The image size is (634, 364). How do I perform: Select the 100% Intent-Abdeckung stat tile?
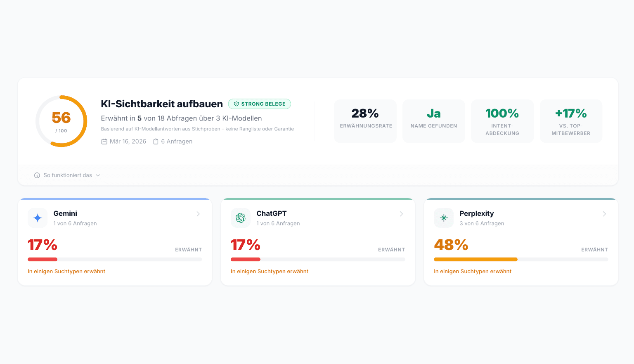click(502, 121)
